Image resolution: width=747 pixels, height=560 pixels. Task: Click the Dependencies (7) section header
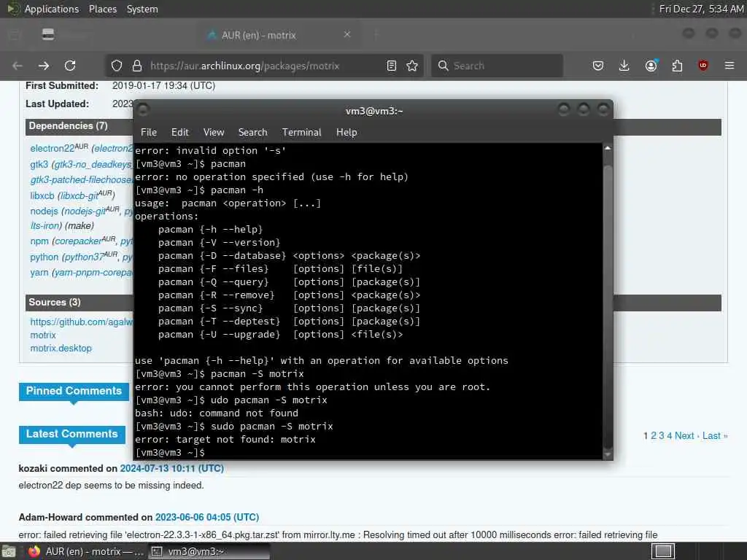pyautogui.click(x=68, y=126)
